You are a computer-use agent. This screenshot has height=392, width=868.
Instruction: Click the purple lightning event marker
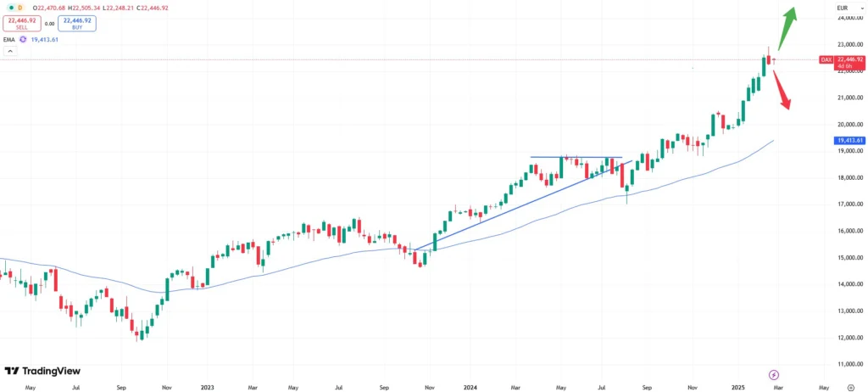click(x=773, y=374)
